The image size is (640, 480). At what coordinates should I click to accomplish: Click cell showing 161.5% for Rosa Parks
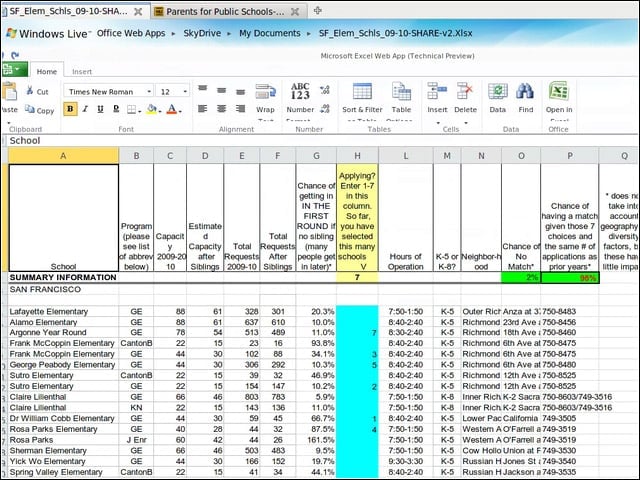pyautogui.click(x=316, y=440)
